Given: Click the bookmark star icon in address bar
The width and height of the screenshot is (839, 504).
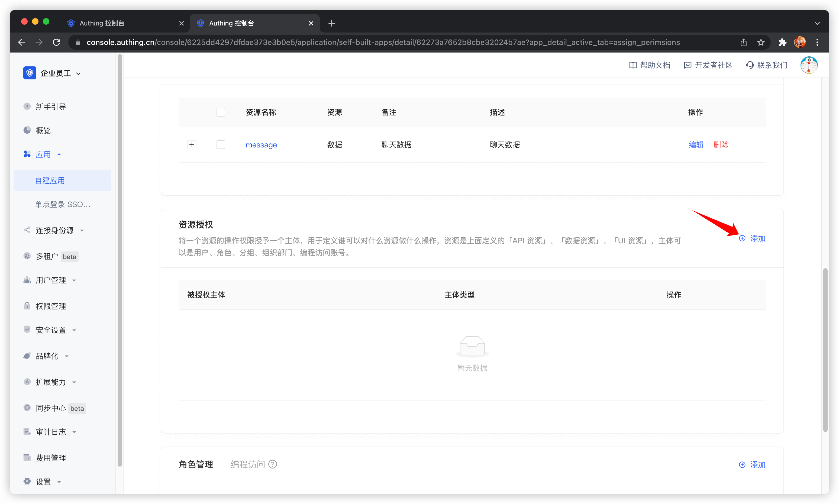Looking at the screenshot, I should [761, 42].
